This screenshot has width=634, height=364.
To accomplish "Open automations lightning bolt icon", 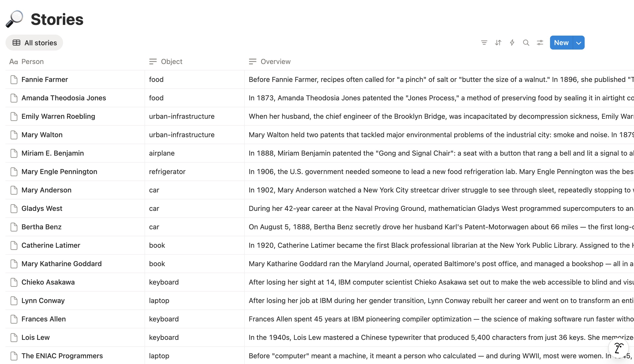I will tap(512, 43).
